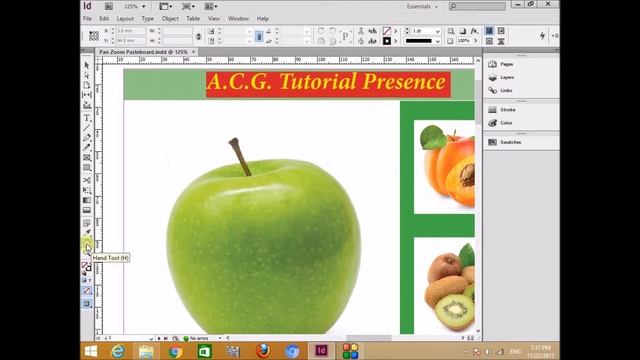The height and width of the screenshot is (360, 640).
Task: Open the Arrange Documents dropdown
Action: [x=211, y=7]
